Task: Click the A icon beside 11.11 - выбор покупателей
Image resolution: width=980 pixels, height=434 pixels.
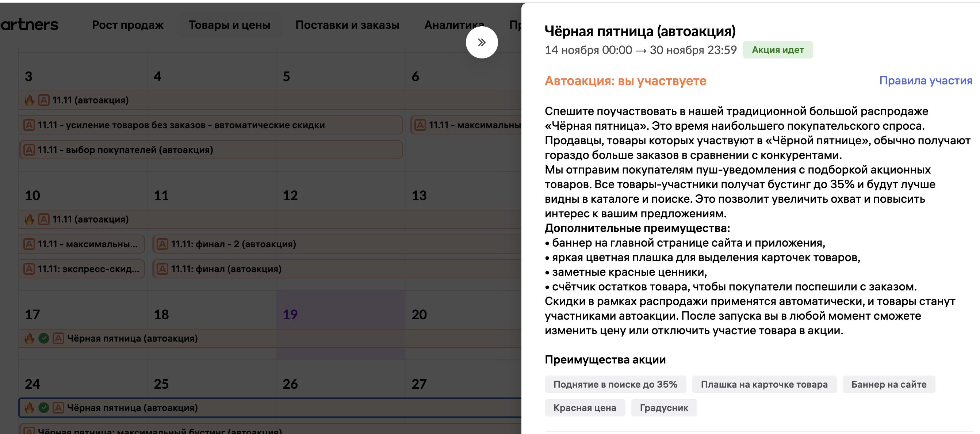Action: click(x=29, y=150)
